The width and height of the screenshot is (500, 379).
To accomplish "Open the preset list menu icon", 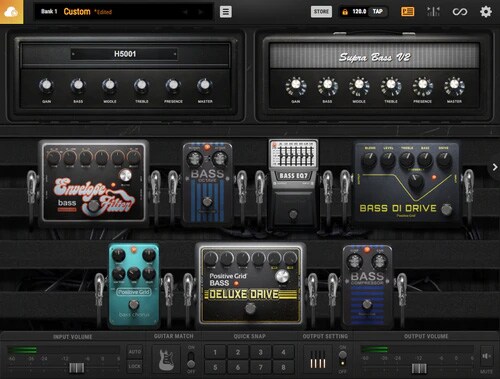I will tap(226, 12).
